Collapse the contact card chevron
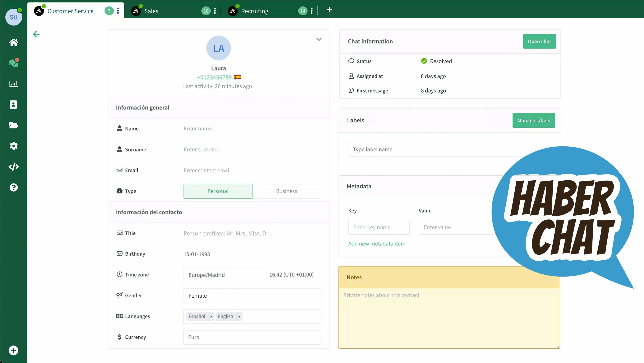 click(x=319, y=39)
